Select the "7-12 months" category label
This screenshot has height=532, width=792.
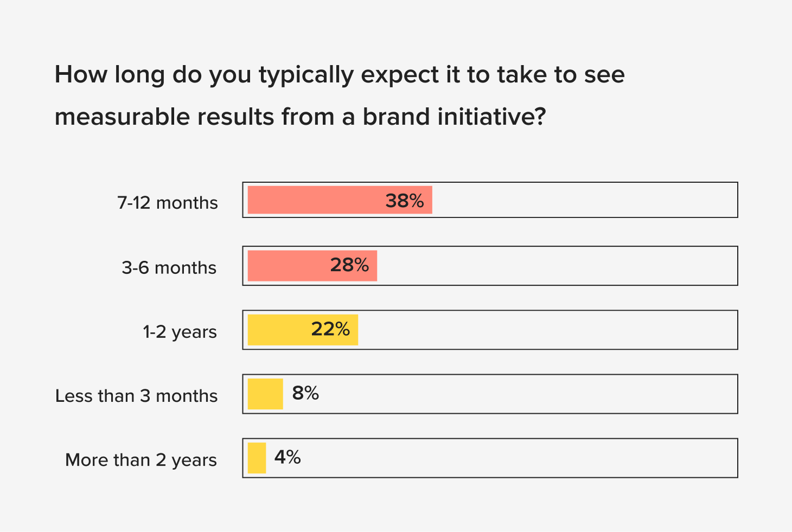(x=168, y=203)
